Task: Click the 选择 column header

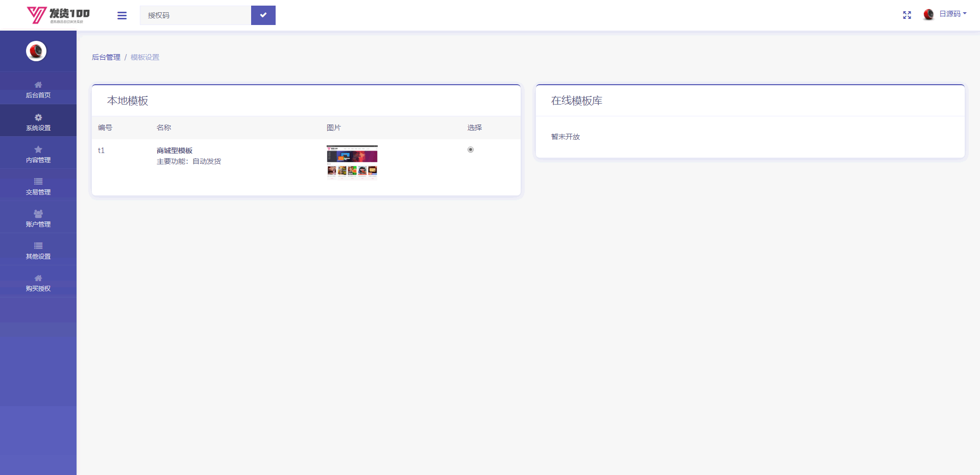Action: [475, 128]
